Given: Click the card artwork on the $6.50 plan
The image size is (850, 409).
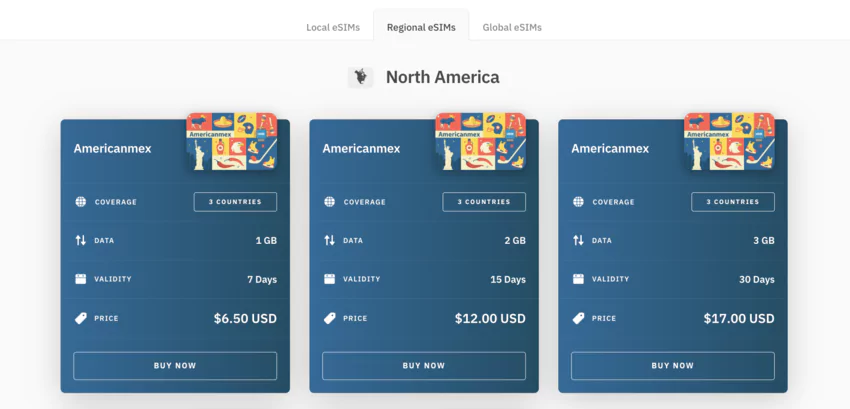Looking at the screenshot, I should click(231, 142).
